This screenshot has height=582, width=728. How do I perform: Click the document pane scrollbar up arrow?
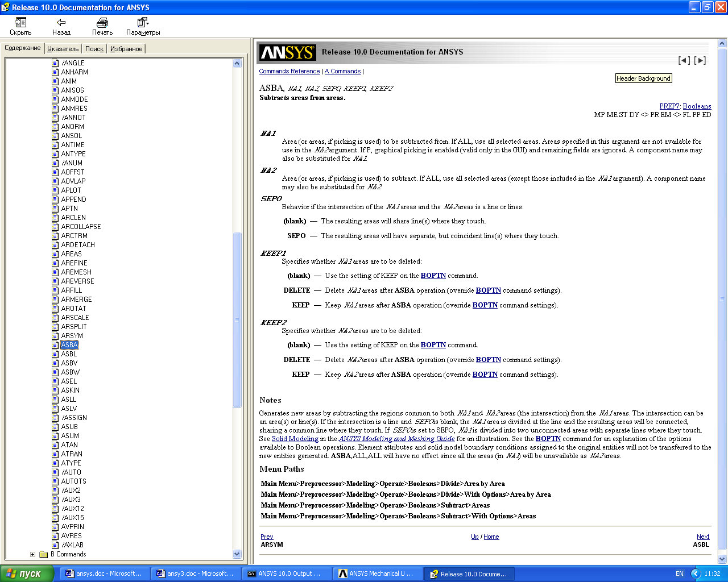(722, 43)
